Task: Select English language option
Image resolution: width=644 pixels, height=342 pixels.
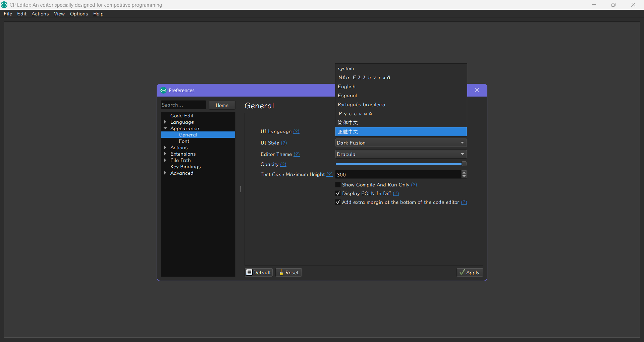Action: [x=401, y=87]
